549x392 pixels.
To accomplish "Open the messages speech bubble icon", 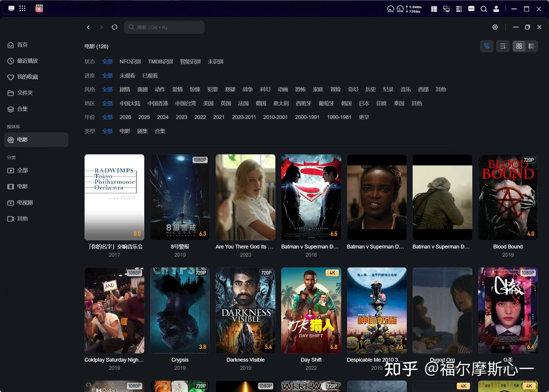I will point(471,9).
